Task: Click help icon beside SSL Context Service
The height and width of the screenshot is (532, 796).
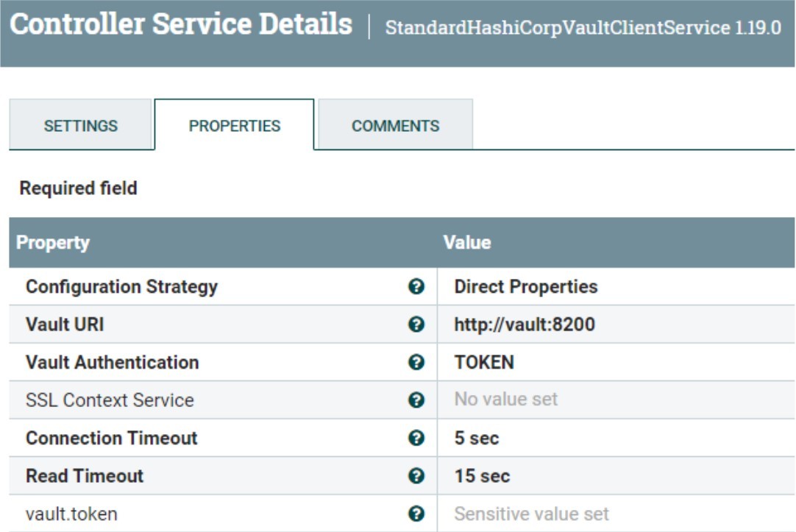Action: click(416, 400)
